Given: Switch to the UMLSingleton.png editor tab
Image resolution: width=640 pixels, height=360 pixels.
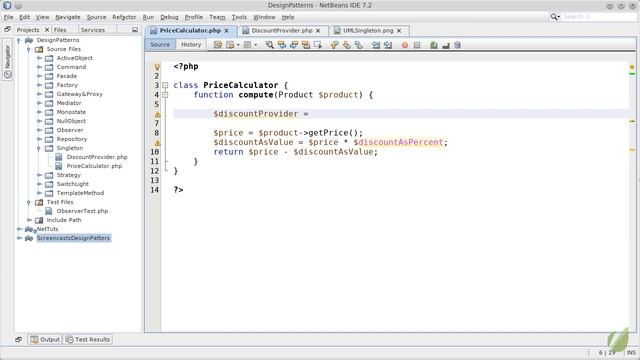Looking at the screenshot, I should (368, 31).
